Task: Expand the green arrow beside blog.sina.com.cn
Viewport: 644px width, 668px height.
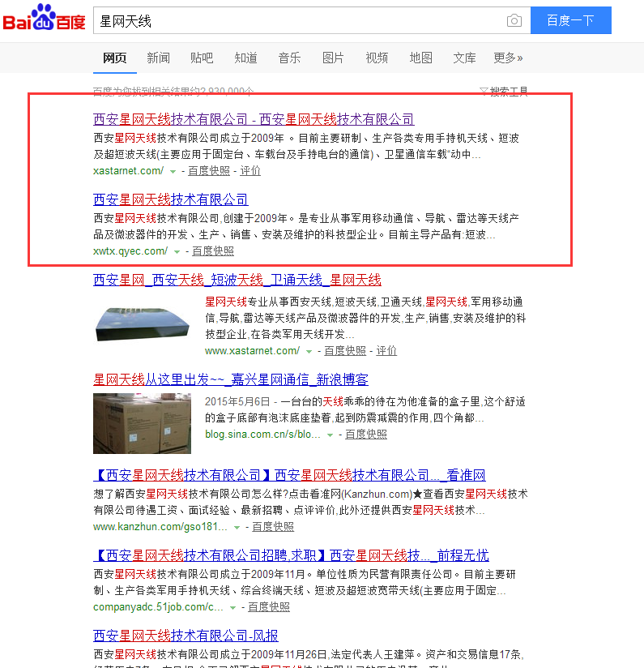Action: [x=330, y=435]
